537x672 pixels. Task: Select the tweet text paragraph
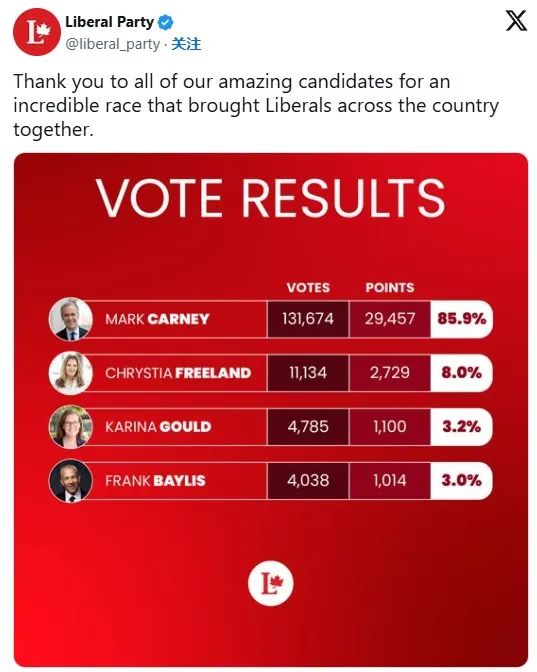click(x=256, y=105)
